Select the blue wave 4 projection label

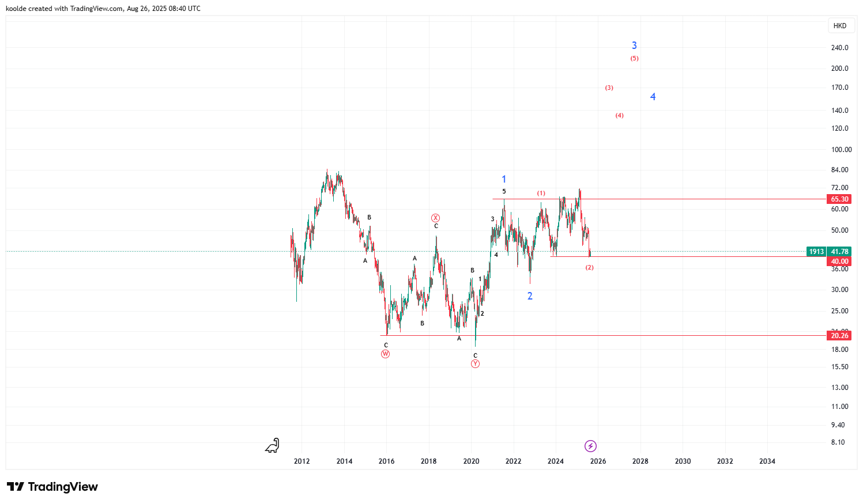(653, 97)
